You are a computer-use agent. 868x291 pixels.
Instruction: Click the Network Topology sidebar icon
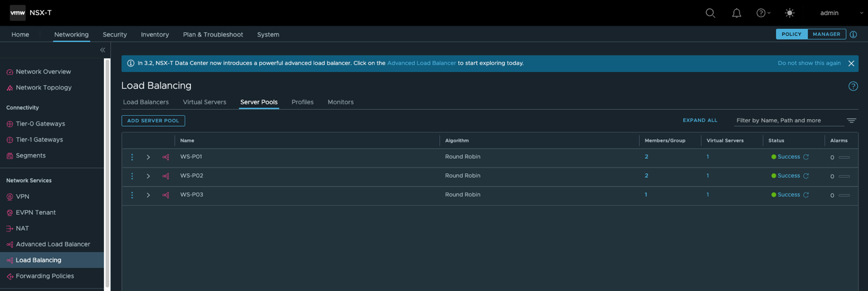tap(9, 88)
